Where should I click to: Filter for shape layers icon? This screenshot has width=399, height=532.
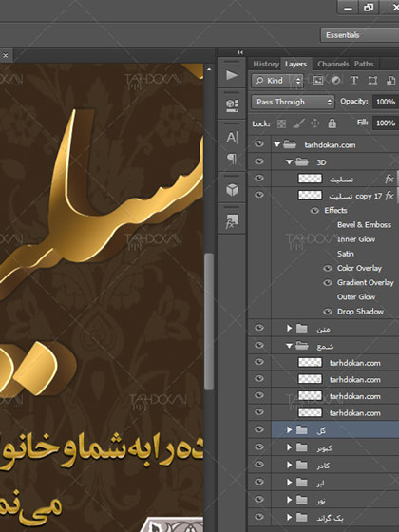coord(372,81)
